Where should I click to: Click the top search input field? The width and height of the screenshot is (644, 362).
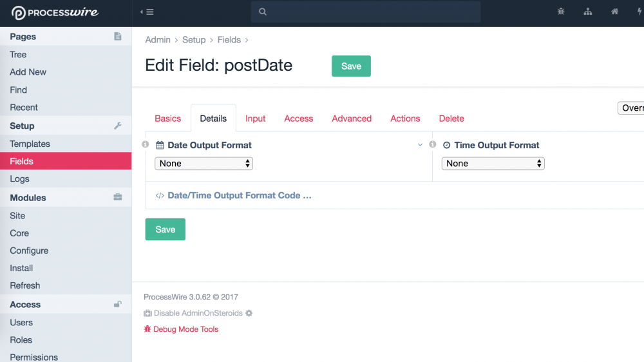(x=365, y=12)
